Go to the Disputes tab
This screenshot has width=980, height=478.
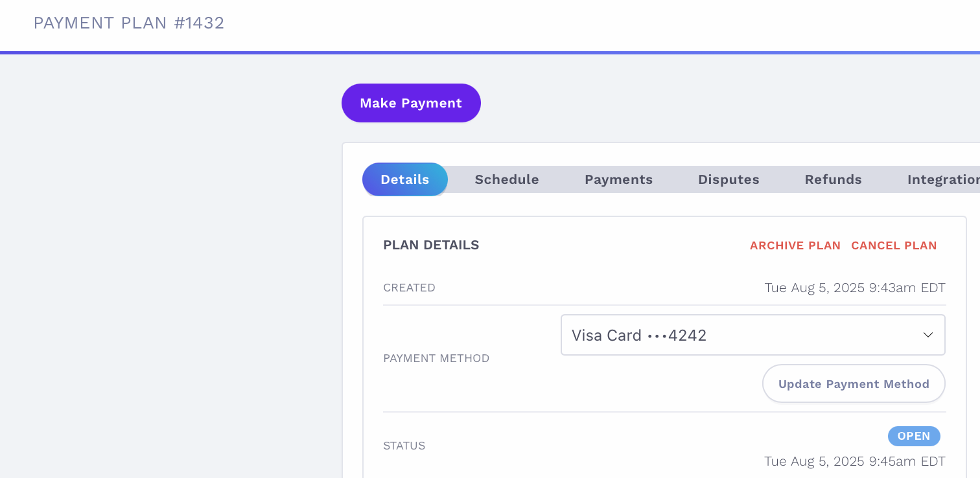729,179
